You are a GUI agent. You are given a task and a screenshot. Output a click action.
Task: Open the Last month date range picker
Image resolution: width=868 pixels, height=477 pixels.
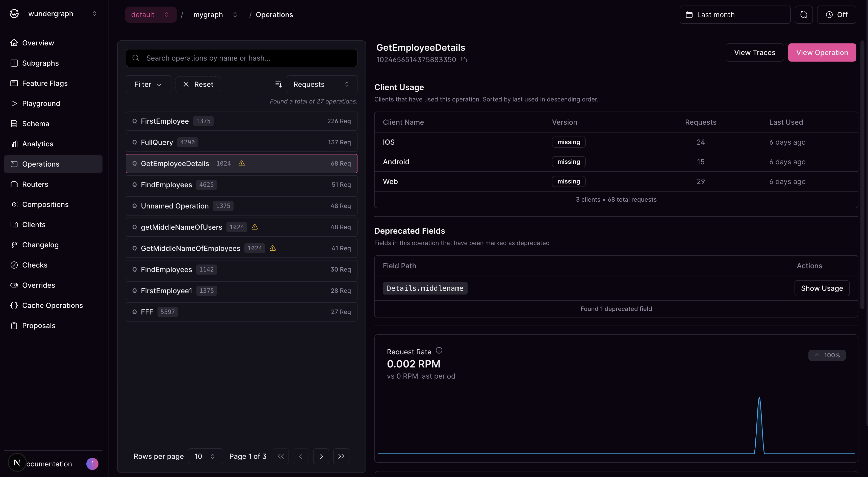coord(734,14)
